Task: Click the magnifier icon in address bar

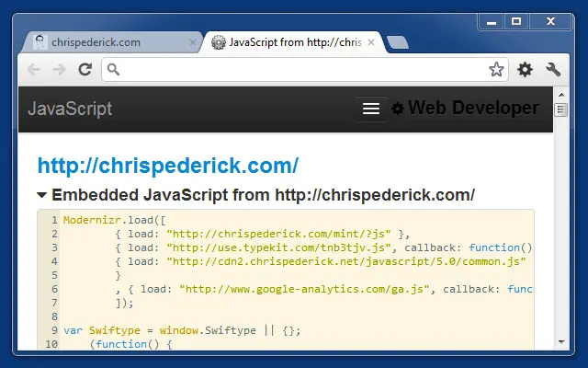Action: pos(113,70)
